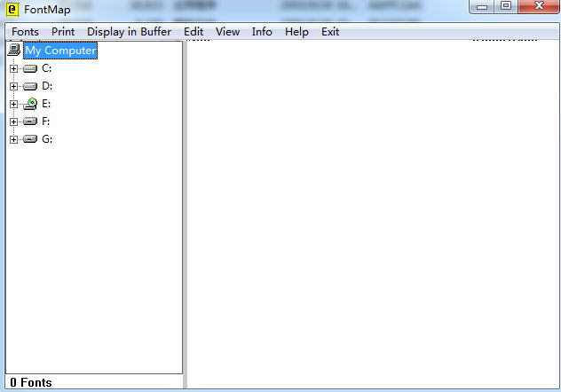
Task: Open the Fonts menu
Action: point(25,32)
